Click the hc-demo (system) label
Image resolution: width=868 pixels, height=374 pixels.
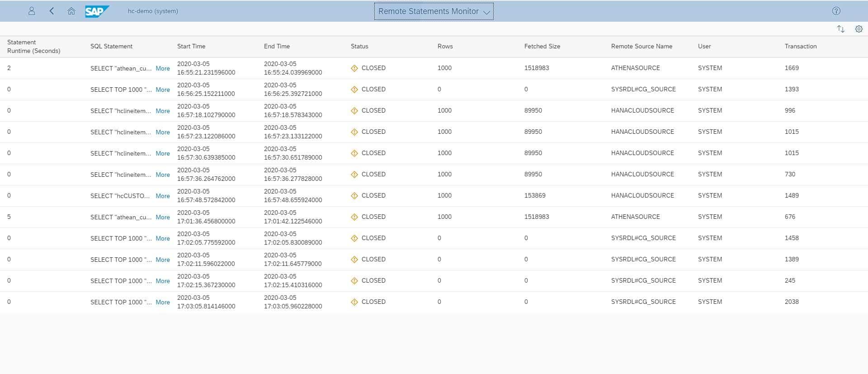point(153,11)
